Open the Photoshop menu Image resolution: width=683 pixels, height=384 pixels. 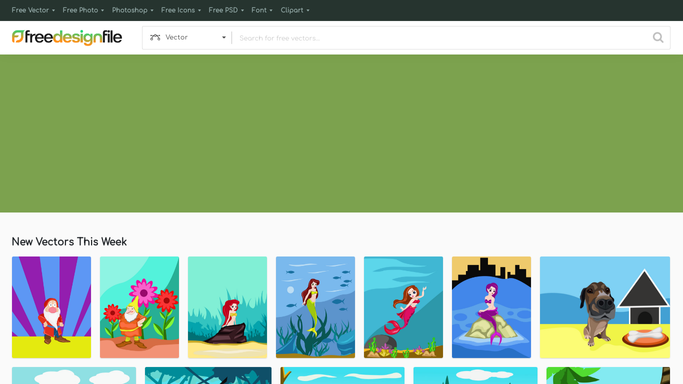coord(132,10)
